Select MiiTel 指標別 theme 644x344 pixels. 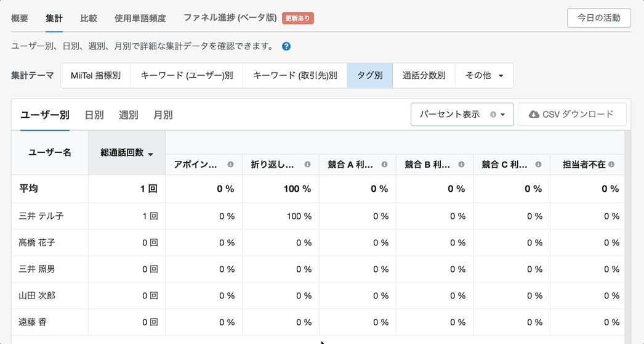(x=95, y=75)
